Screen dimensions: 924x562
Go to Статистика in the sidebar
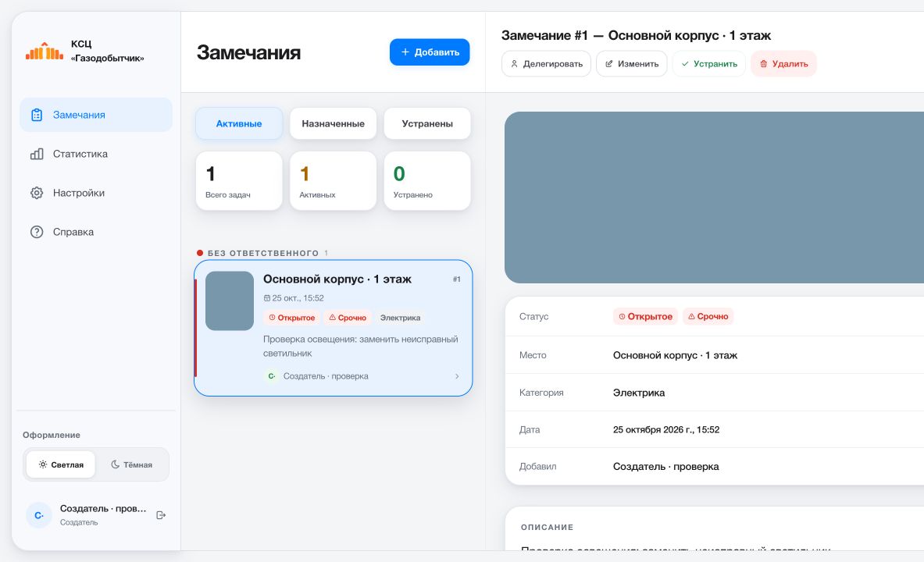click(x=96, y=154)
